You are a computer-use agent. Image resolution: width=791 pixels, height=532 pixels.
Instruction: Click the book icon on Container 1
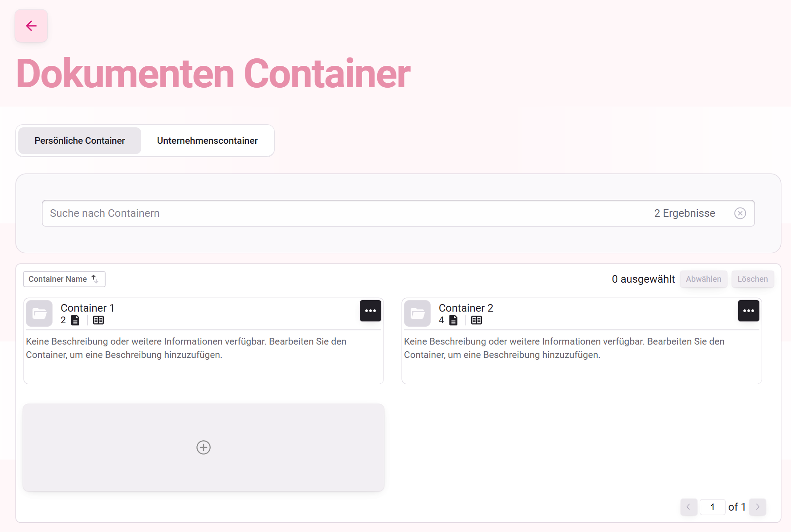tap(98, 320)
